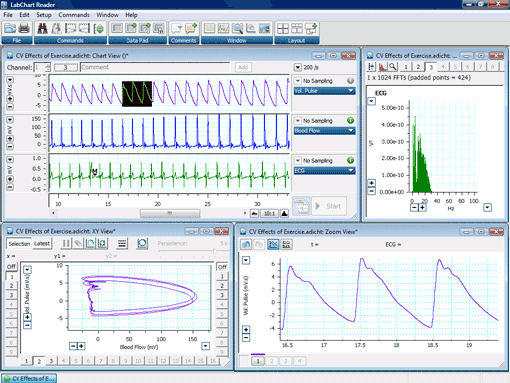Click XY View X-axis plus button
510x383 pixels.
click(x=81, y=346)
